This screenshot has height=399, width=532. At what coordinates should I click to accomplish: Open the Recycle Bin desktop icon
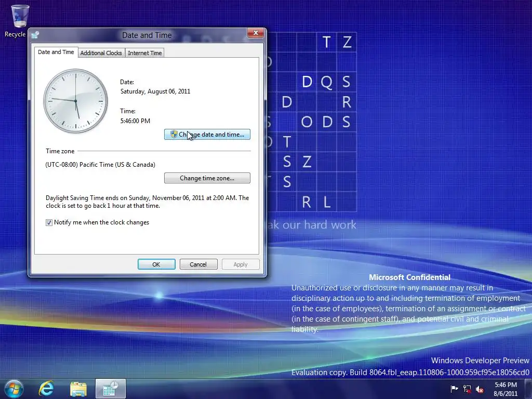coord(19,21)
